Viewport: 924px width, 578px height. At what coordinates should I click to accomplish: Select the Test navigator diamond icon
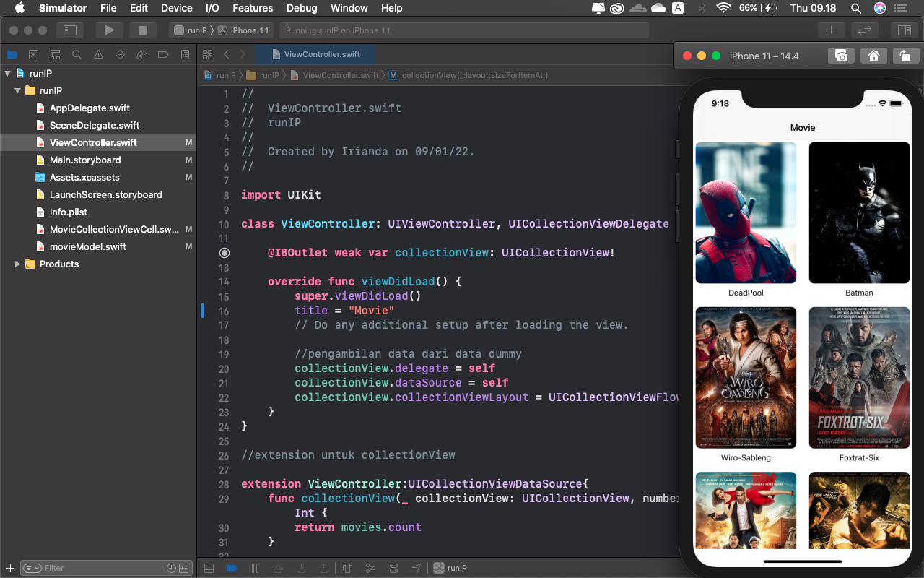click(x=120, y=54)
